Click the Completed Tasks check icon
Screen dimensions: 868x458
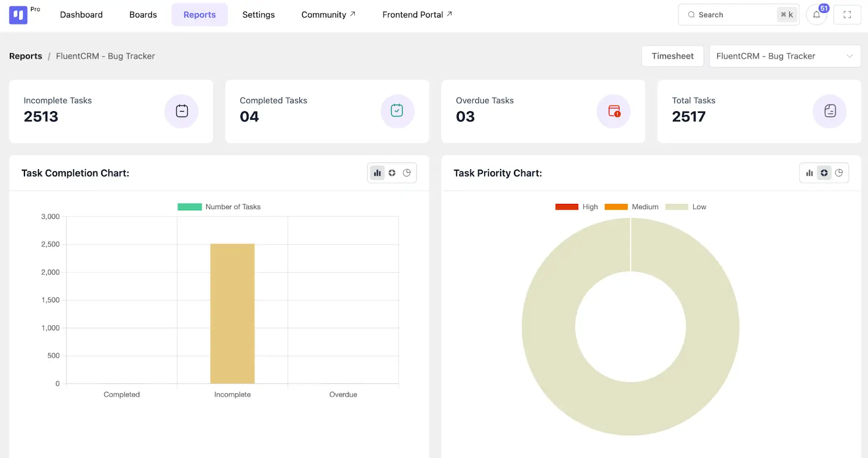pos(397,111)
